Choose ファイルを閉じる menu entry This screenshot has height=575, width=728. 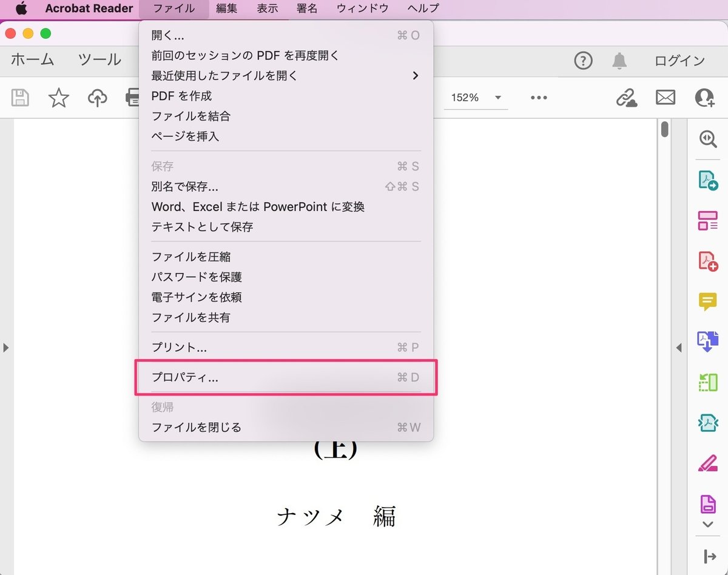coord(286,427)
